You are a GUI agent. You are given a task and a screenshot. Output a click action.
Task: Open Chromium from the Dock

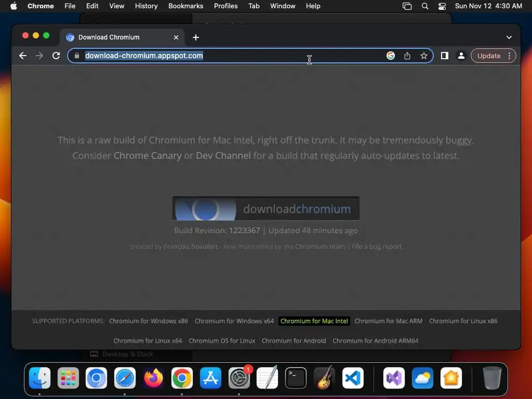[96, 378]
